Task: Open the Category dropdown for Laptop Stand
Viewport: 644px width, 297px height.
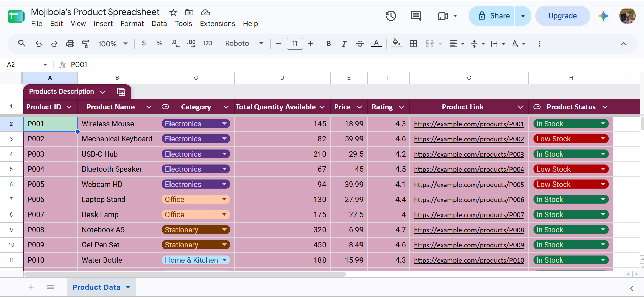Action: click(x=224, y=199)
